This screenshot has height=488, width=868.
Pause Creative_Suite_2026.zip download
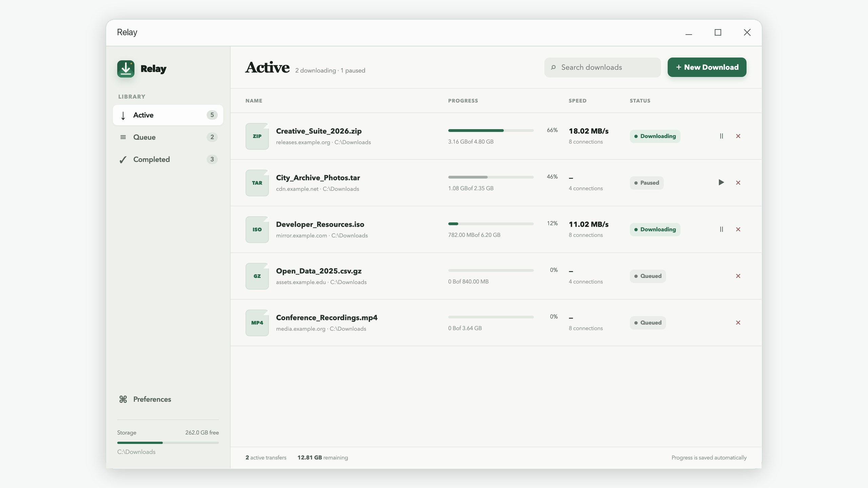pos(721,136)
